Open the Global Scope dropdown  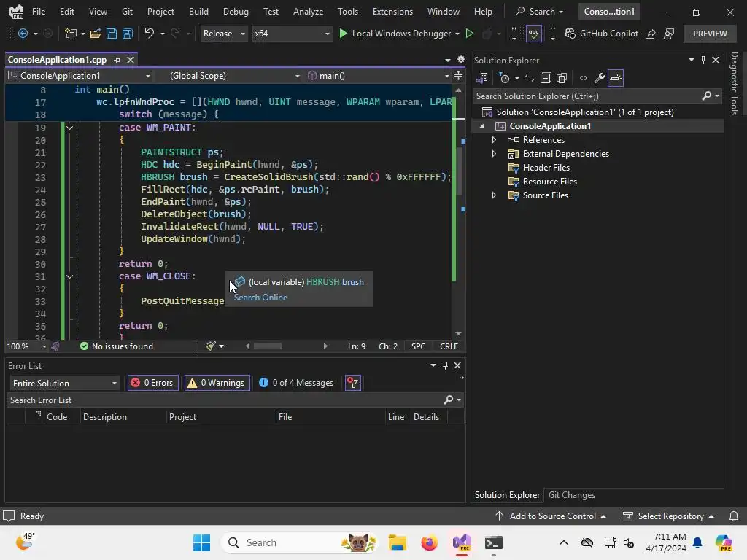[x=234, y=76]
